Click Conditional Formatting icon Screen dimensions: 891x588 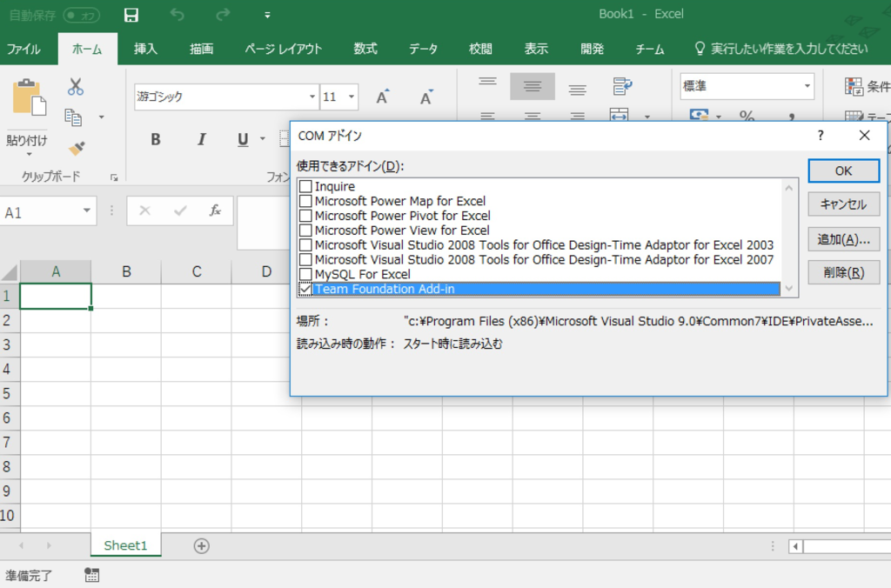[854, 86]
